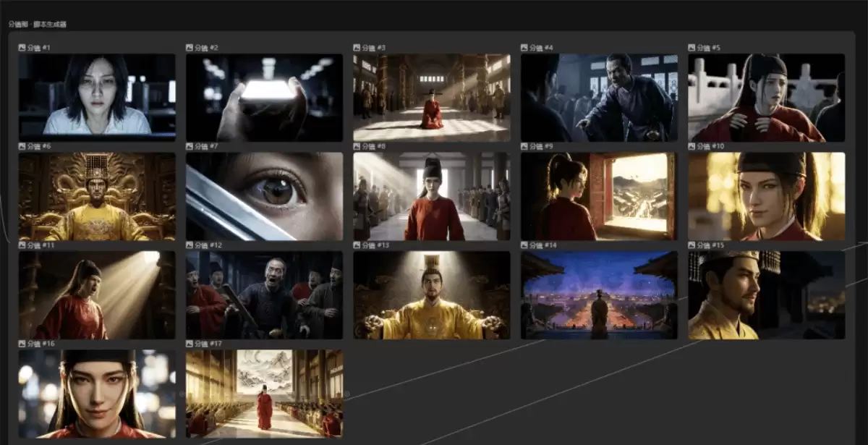
Task: Select the emperor with outstretched arms thumbnail
Action: [431, 295]
